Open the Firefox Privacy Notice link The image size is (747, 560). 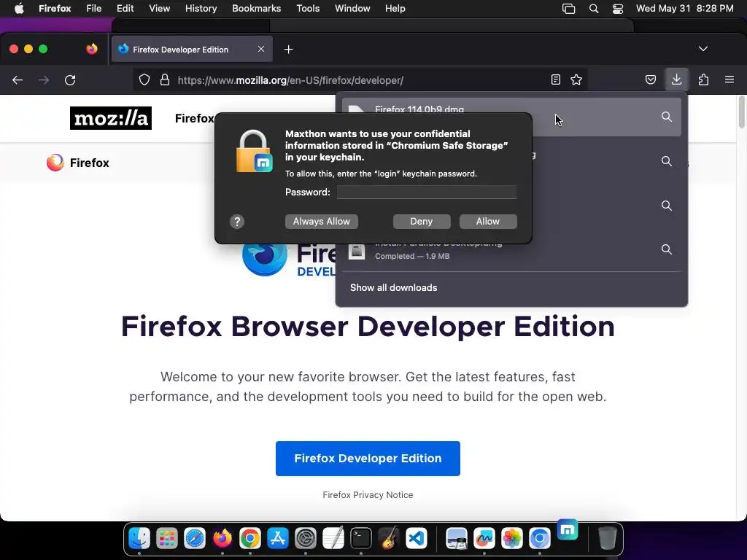click(368, 495)
